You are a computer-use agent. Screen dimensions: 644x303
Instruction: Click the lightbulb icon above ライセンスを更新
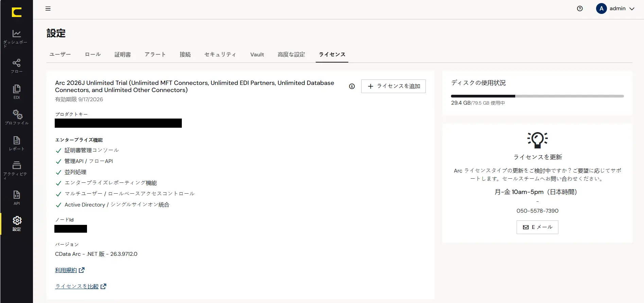[x=537, y=140]
